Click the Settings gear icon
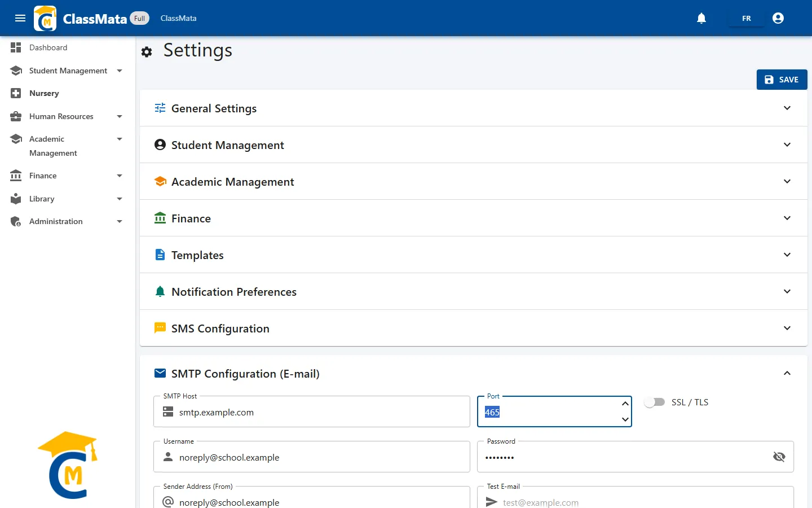 (x=147, y=52)
